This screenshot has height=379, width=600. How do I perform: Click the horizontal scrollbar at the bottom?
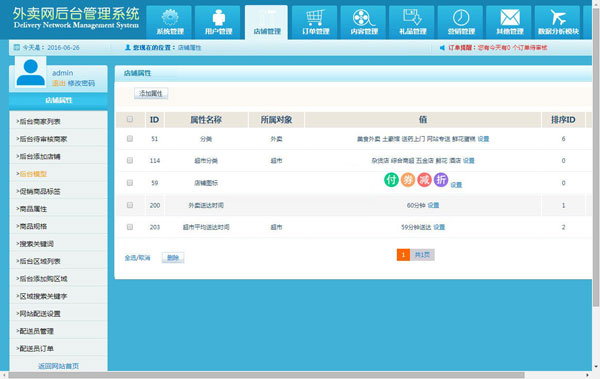[266, 375]
